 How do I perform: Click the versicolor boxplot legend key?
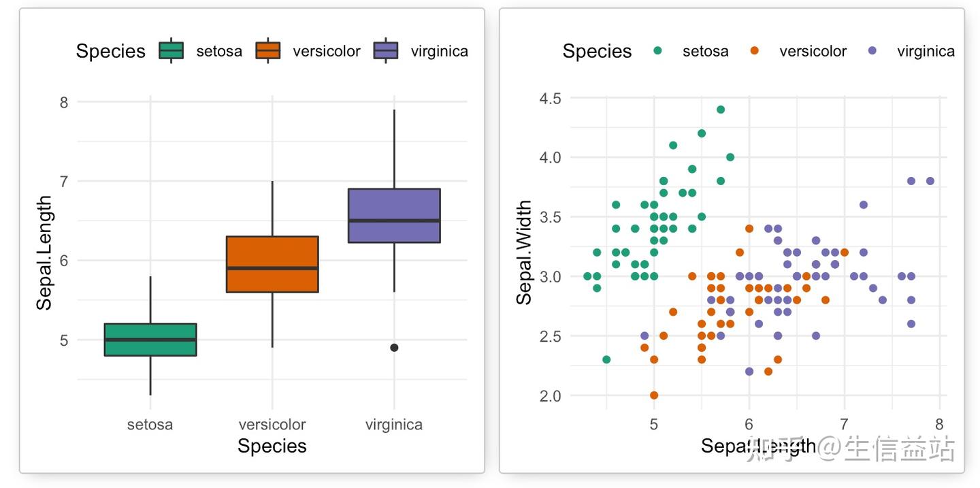pyautogui.click(x=268, y=51)
